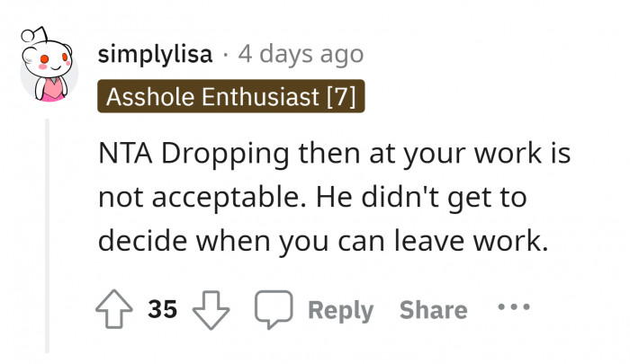
Task: Click the Asshole Enthusiast [7] flair
Action: tap(230, 97)
